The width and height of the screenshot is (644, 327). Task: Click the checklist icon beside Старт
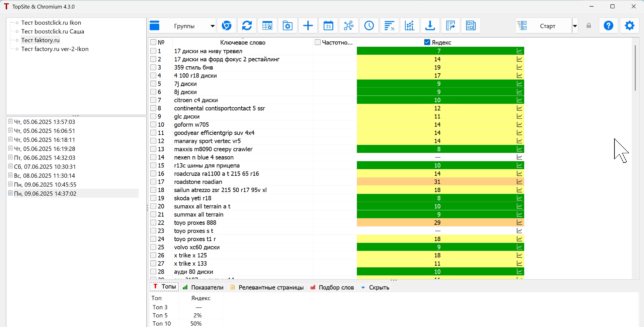point(522,26)
